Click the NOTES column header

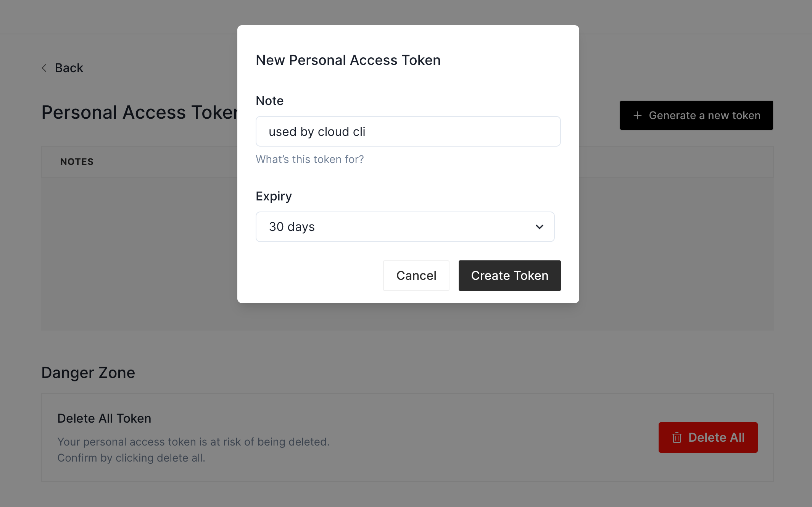(x=77, y=162)
